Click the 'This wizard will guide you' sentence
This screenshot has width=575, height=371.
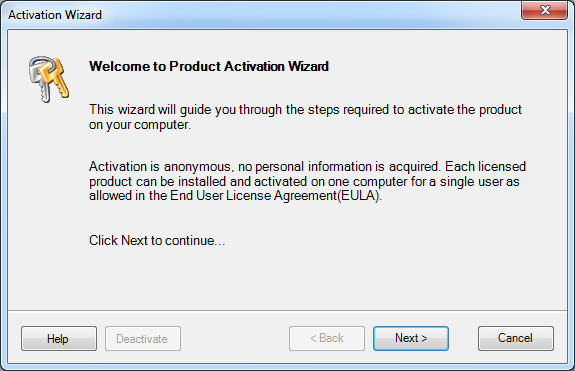point(305,110)
